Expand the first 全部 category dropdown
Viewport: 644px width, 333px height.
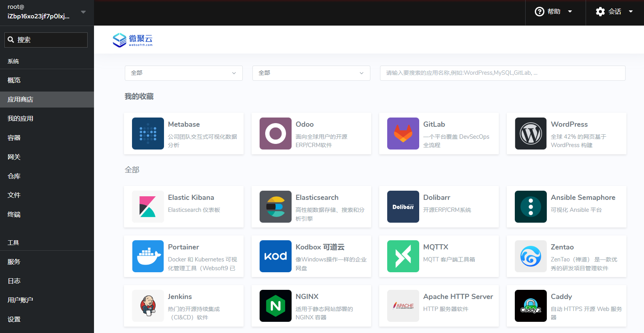tap(184, 73)
